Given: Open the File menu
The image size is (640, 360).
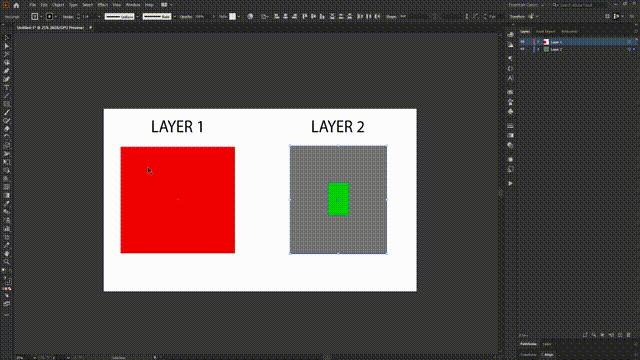Looking at the screenshot, I should click(33, 5).
